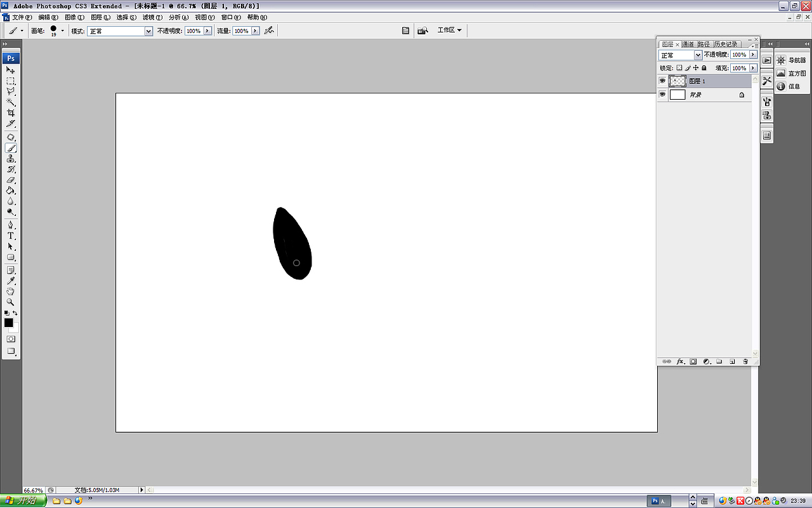The image size is (812, 508).
Task: Click the zoom percentage field 66.67%
Action: (x=34, y=490)
